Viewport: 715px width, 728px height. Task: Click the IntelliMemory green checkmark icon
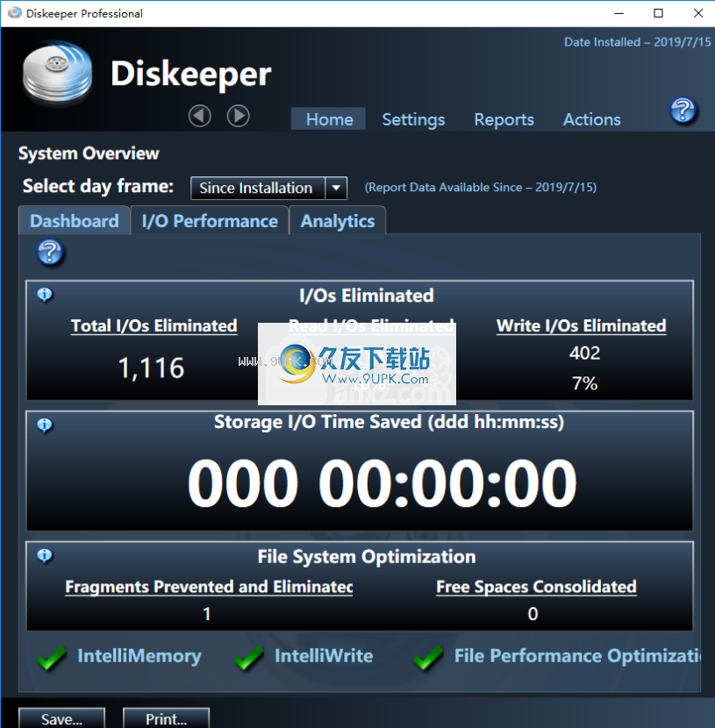(52, 658)
